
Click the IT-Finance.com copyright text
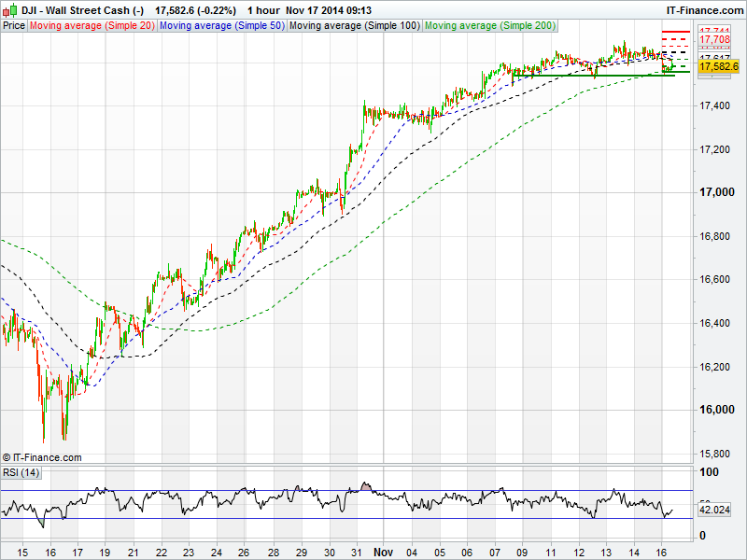click(42, 457)
